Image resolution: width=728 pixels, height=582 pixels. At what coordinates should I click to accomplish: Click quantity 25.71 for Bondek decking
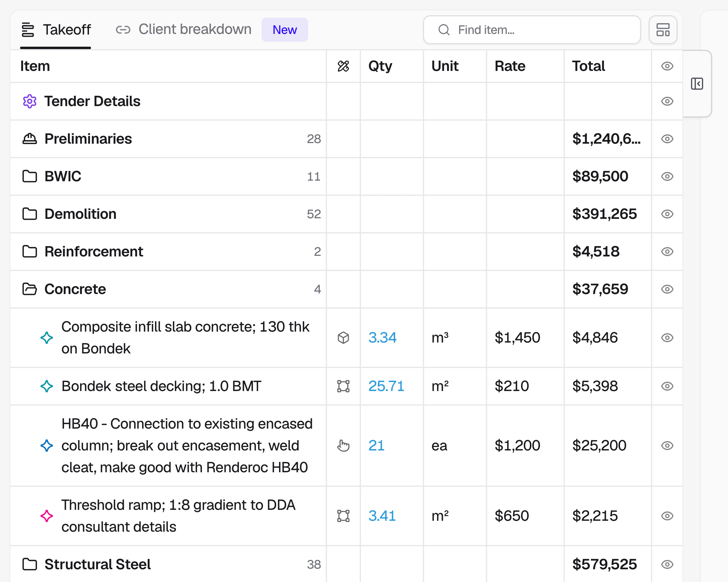tap(386, 386)
